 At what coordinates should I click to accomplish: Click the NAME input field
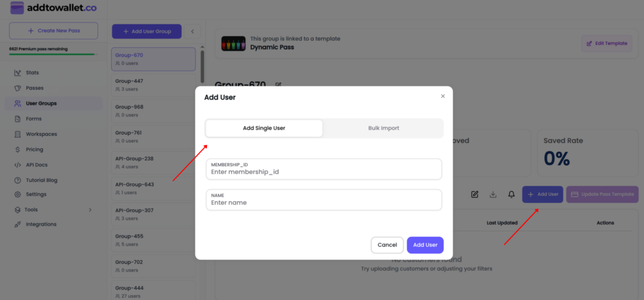(324, 200)
